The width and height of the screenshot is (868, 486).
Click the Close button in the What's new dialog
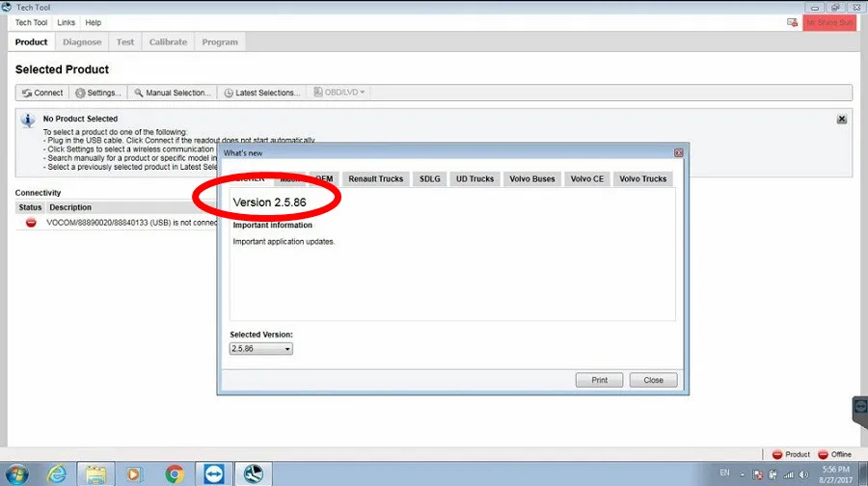point(653,380)
